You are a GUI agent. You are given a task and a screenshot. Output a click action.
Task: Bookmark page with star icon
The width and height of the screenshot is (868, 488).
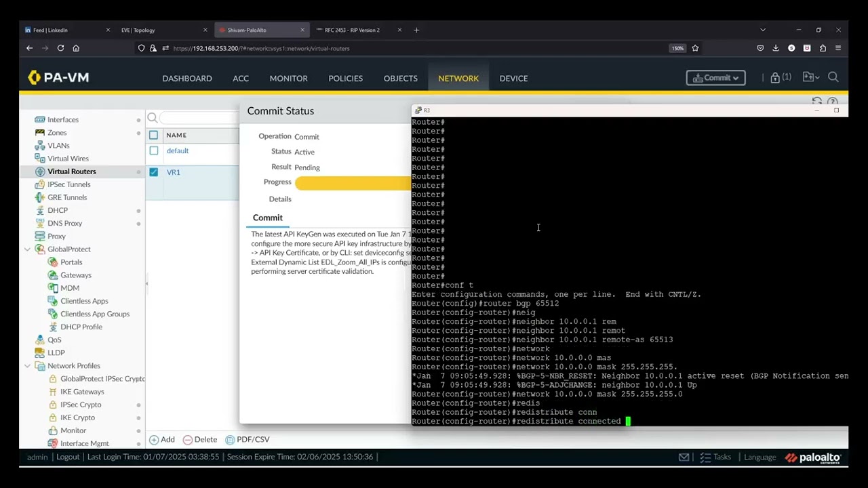coord(695,48)
